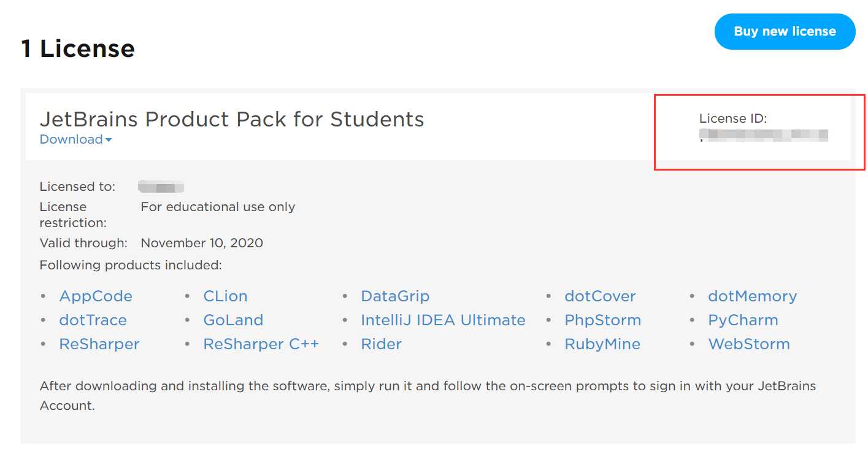Screen dimensions: 868x451
Task: Open the Rider product link
Action: click(381, 344)
